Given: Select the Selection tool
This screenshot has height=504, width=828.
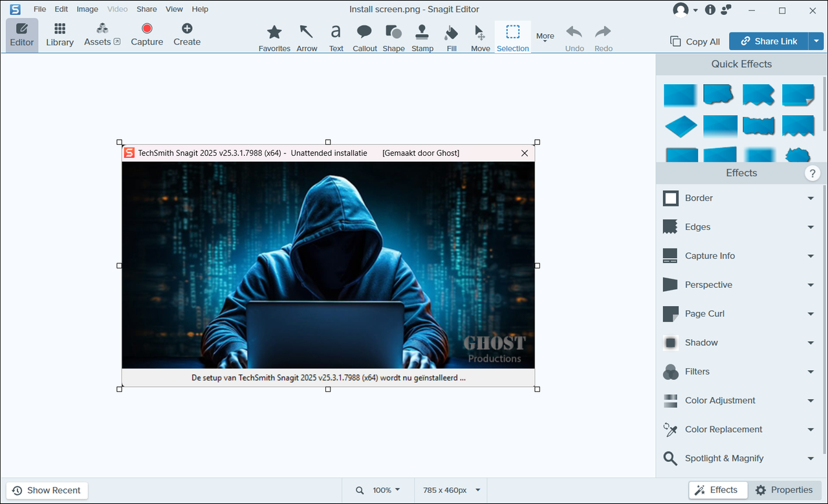Looking at the screenshot, I should 513,38.
